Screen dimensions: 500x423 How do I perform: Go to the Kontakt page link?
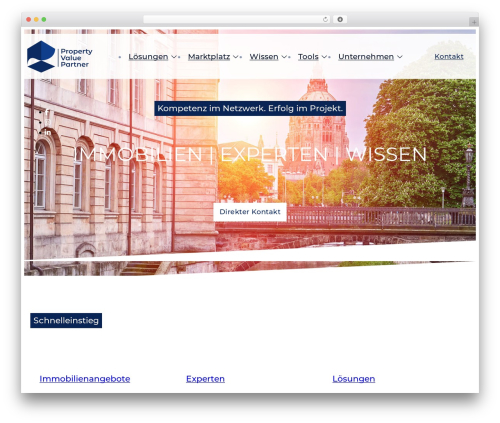click(x=449, y=57)
